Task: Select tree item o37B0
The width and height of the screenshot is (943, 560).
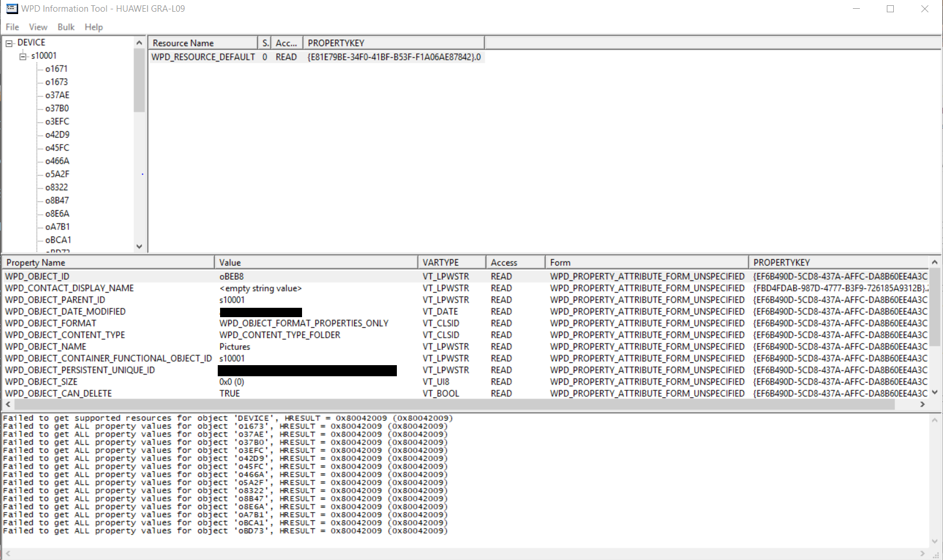Action: [x=57, y=108]
